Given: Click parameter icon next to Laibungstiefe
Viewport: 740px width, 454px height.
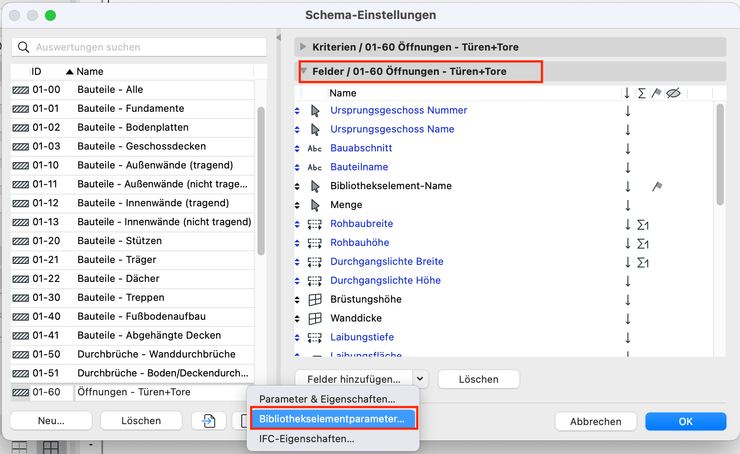Looking at the screenshot, I should pos(314,337).
